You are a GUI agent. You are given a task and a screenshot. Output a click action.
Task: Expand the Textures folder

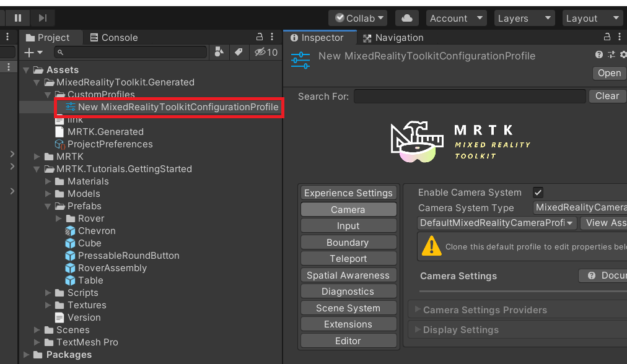[x=48, y=305]
